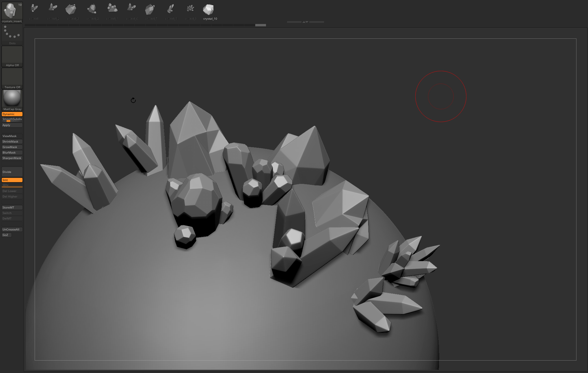Toggle Dynamic subdivision mode
Screen dimensions: 588x373
[12, 114]
